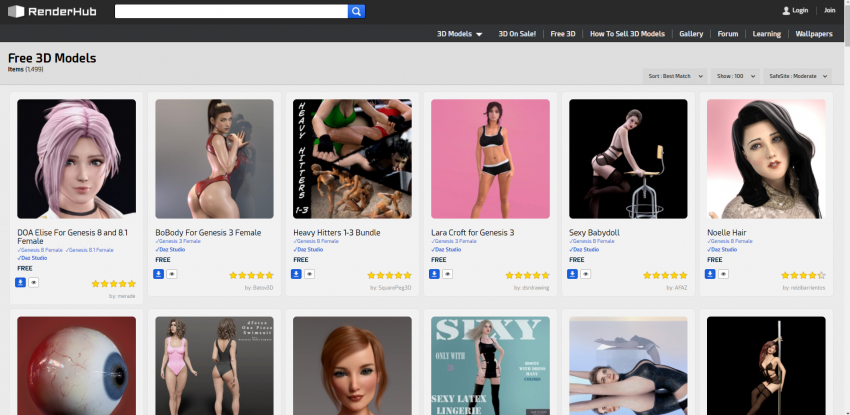Download DOA Elise For Genesis 8 model
The width and height of the screenshot is (850, 415).
click(x=21, y=282)
